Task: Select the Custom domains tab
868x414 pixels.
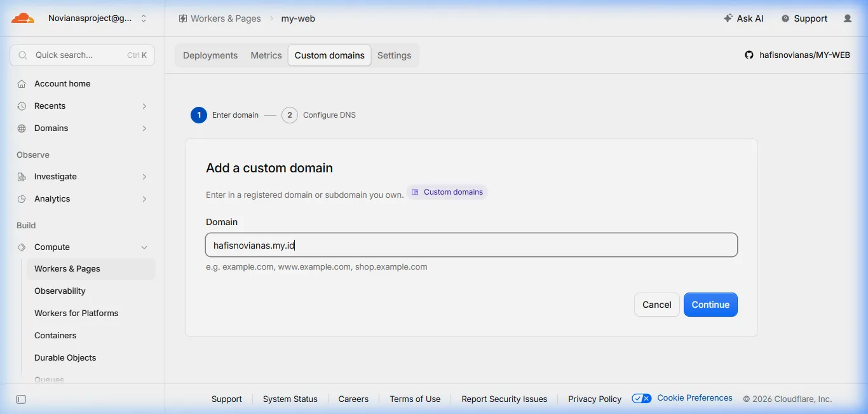Action: coord(330,55)
